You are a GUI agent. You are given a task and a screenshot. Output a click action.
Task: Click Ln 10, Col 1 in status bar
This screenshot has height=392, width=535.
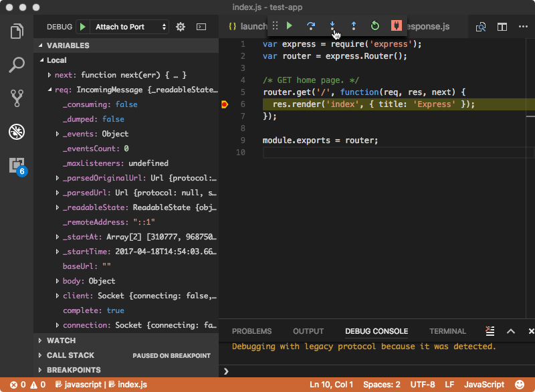click(x=331, y=385)
